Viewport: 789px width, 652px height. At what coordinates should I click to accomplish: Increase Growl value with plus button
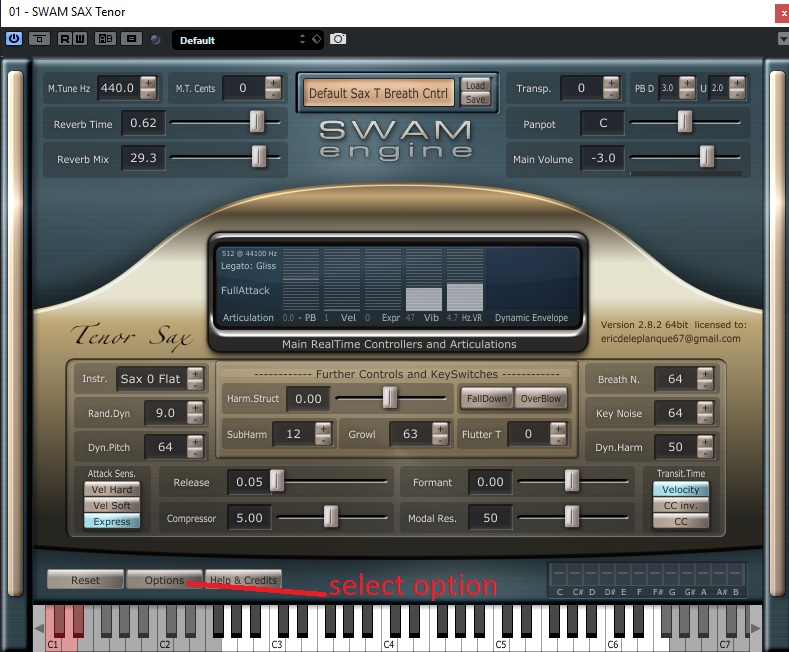[440, 429]
